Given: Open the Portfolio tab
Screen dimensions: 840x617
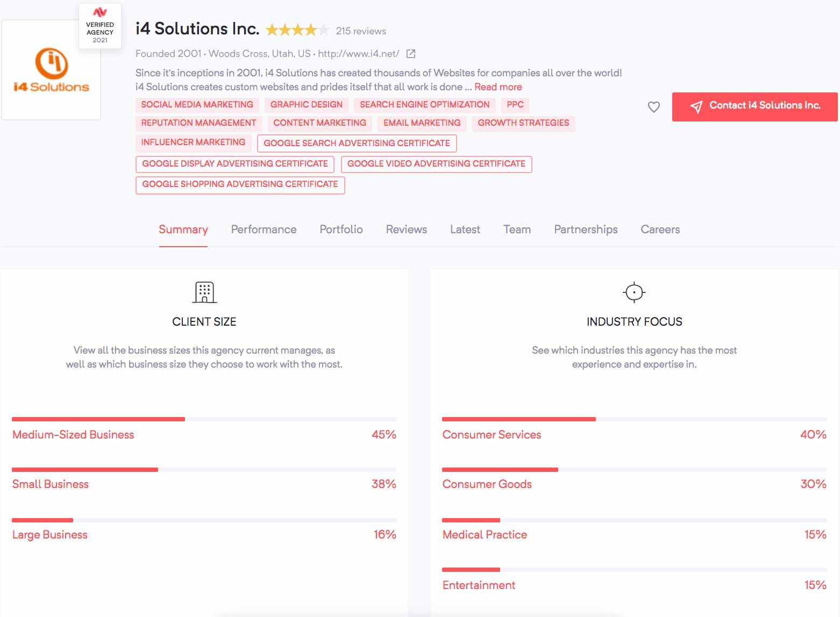Looking at the screenshot, I should (x=341, y=229).
